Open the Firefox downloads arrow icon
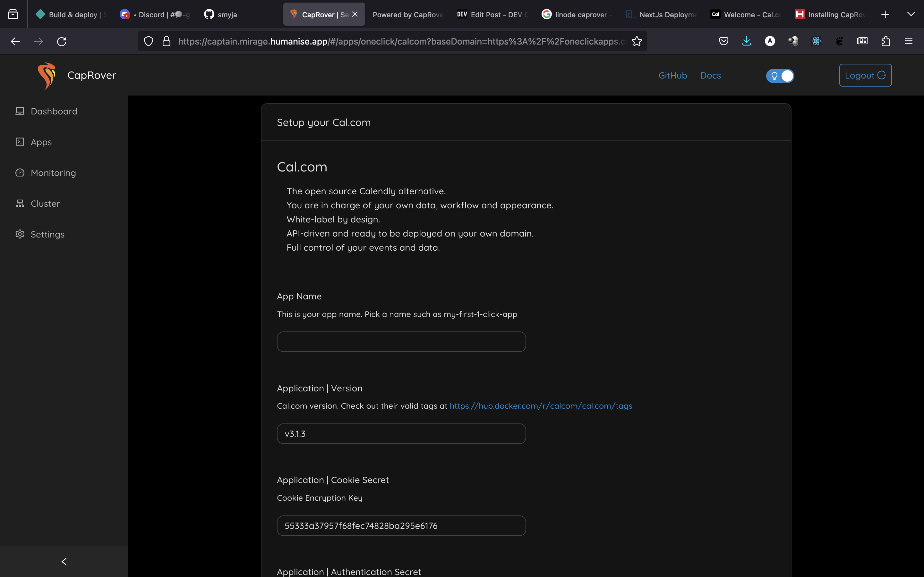 747,41
